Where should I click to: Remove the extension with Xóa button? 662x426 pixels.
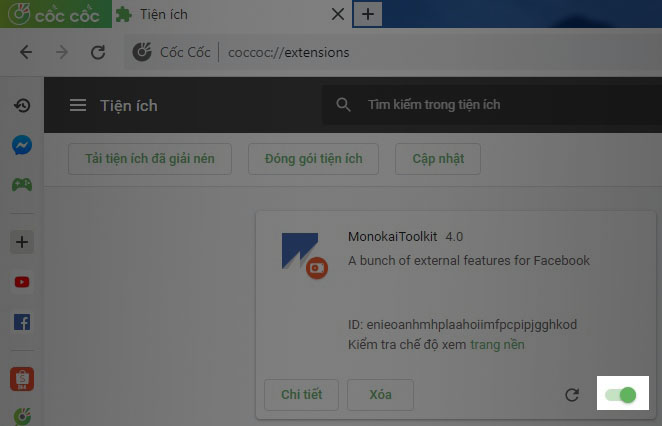click(x=380, y=395)
